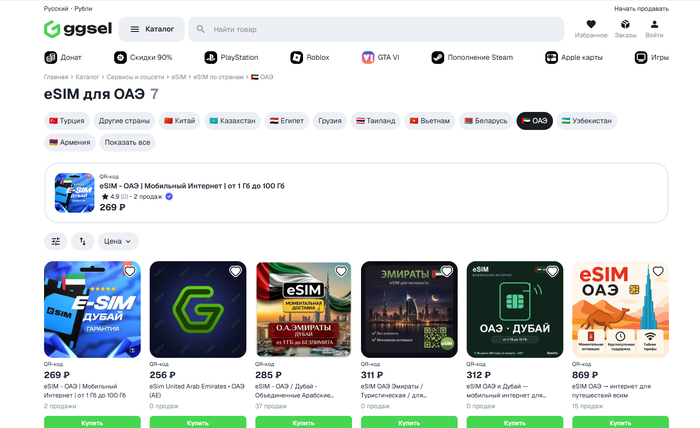Viewport: 700px width, 428px height.
Task: Buy the 869 ₽ eSIM via Купить
Action: (x=621, y=422)
